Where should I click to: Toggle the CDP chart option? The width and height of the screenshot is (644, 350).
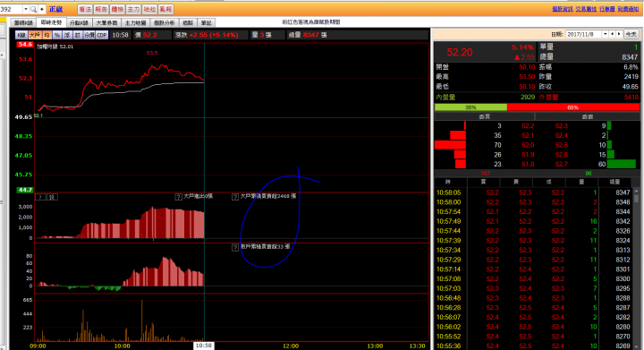(102, 35)
